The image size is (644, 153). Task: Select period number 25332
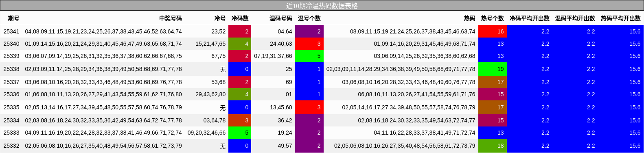(11, 146)
